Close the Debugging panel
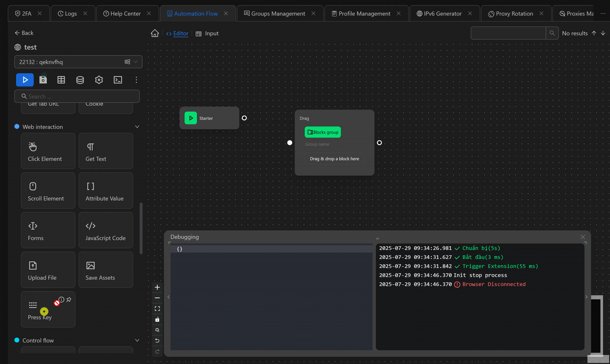 (x=583, y=237)
